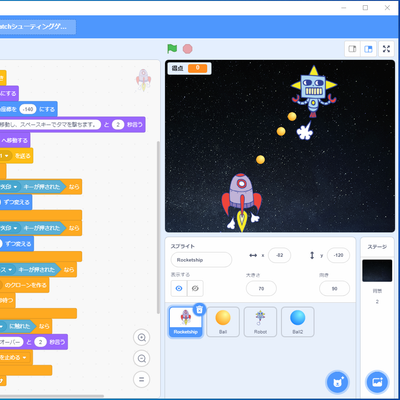This screenshot has width=400, height=400.
Task: Open the choose a sprite button
Action: [337, 382]
